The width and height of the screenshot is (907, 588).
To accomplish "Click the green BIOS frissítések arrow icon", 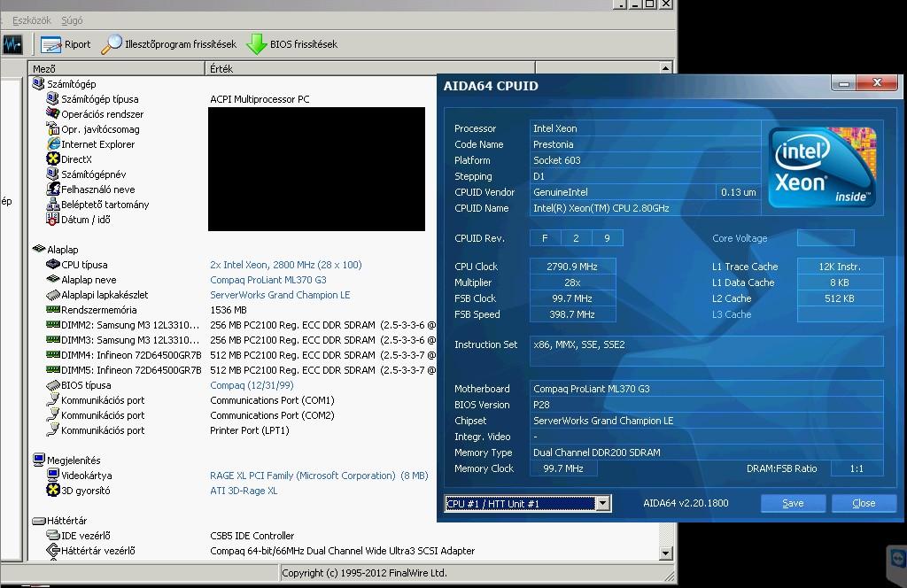I will coord(256,44).
